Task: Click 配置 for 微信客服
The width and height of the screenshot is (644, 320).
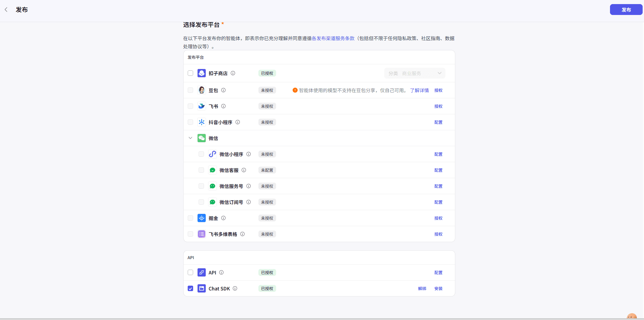Action: tap(438, 170)
